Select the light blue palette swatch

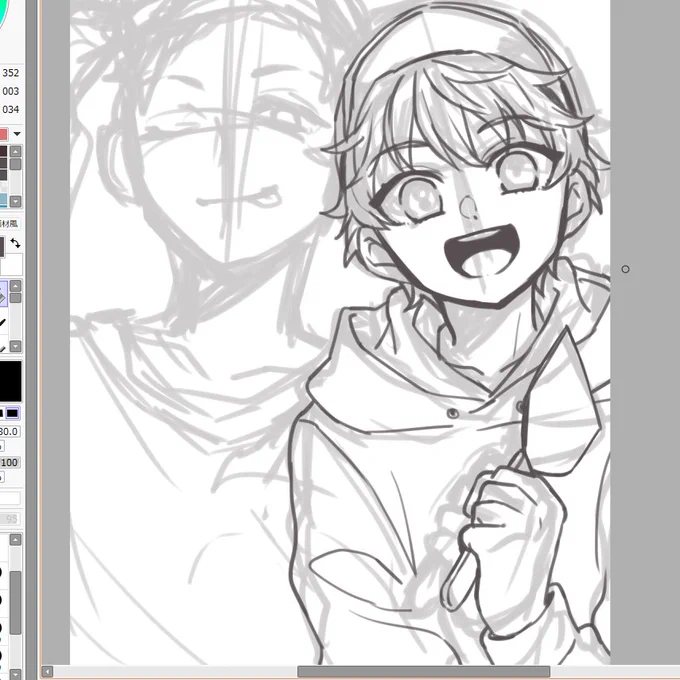[x=3, y=200]
